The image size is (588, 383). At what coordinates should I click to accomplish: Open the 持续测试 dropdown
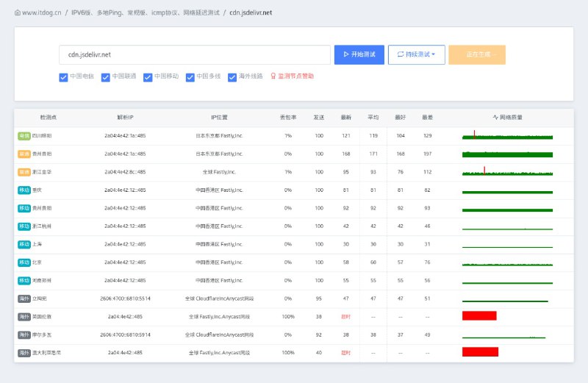pyautogui.click(x=416, y=54)
